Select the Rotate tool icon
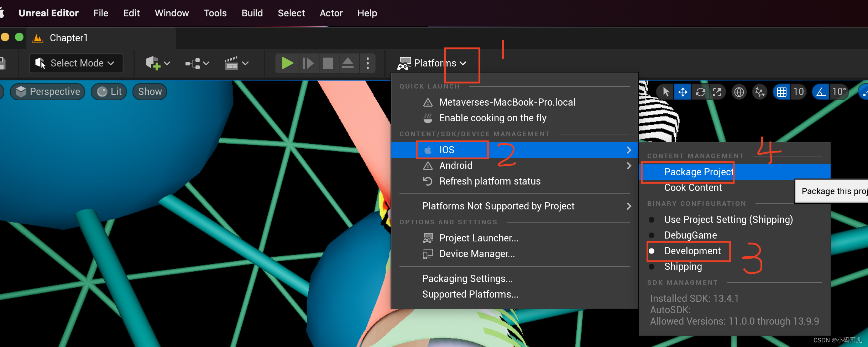 pos(700,92)
